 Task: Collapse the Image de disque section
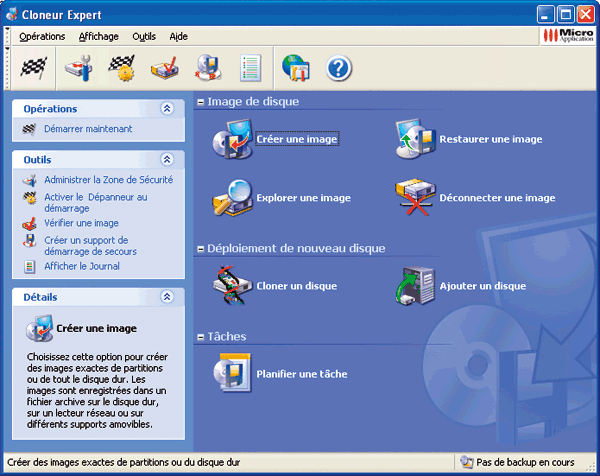(x=201, y=102)
